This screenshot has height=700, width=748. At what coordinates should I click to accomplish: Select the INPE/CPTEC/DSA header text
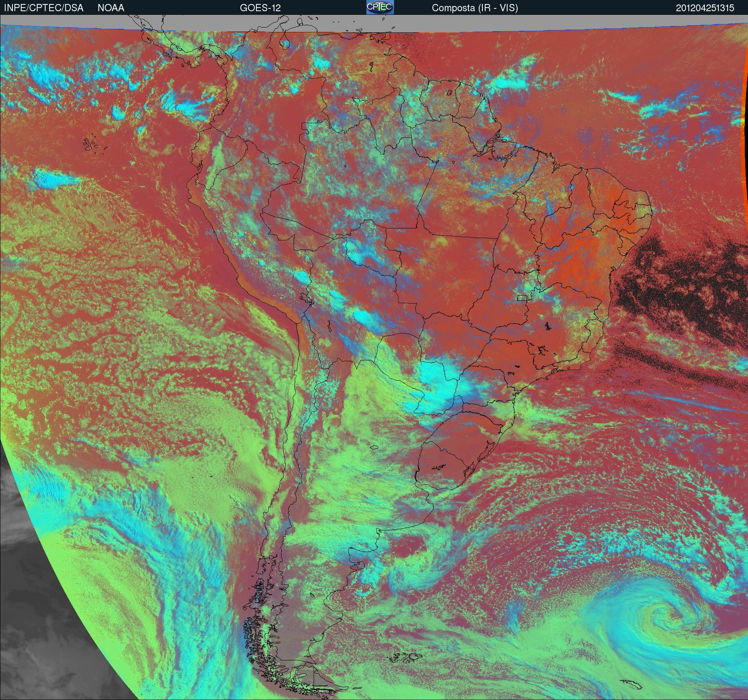pyautogui.click(x=44, y=8)
